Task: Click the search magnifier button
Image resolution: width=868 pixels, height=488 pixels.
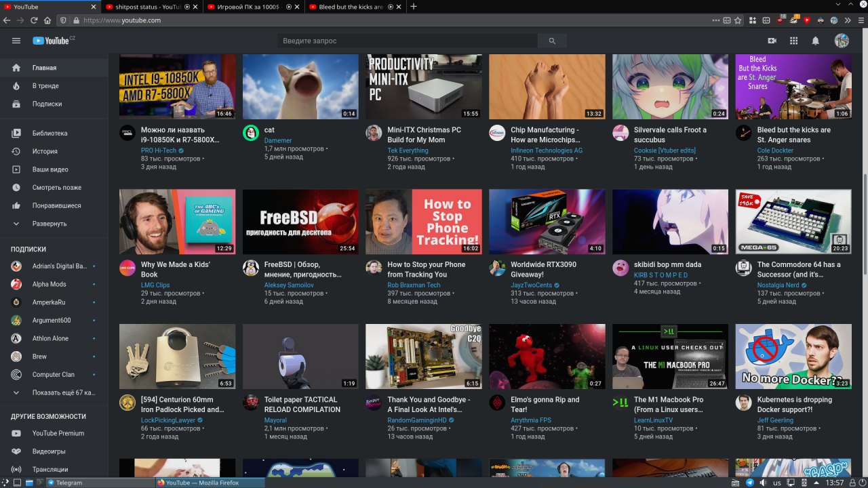Action: click(552, 41)
